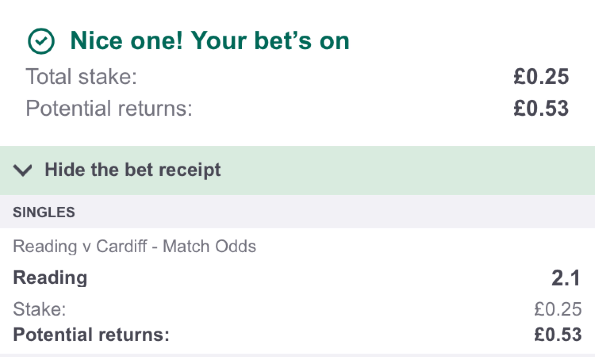Select the Reading selection name
The width and height of the screenshot is (595, 364).
point(50,278)
